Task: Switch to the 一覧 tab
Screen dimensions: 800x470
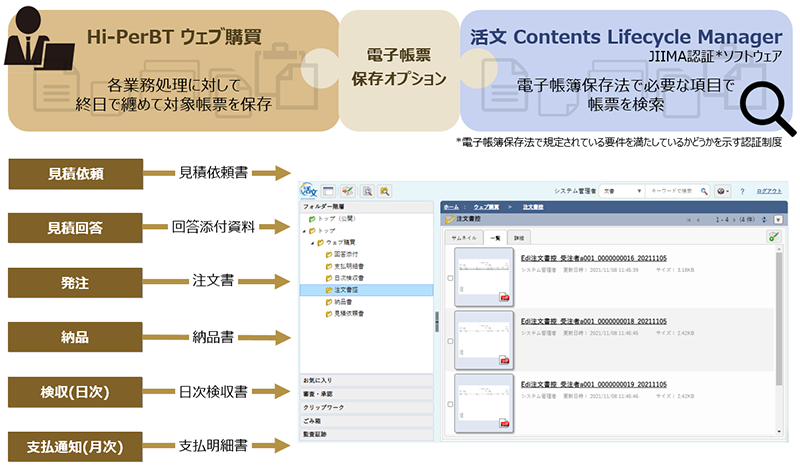Action: pyautogui.click(x=495, y=238)
